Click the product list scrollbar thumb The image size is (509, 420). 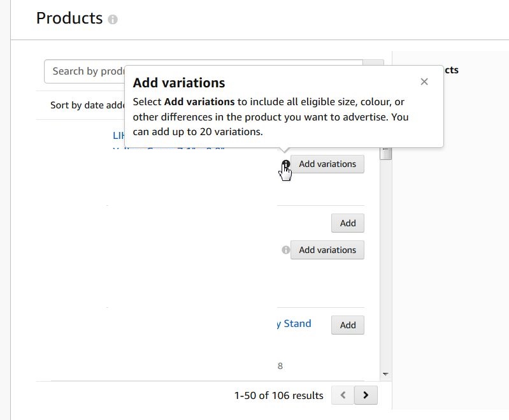point(385,154)
